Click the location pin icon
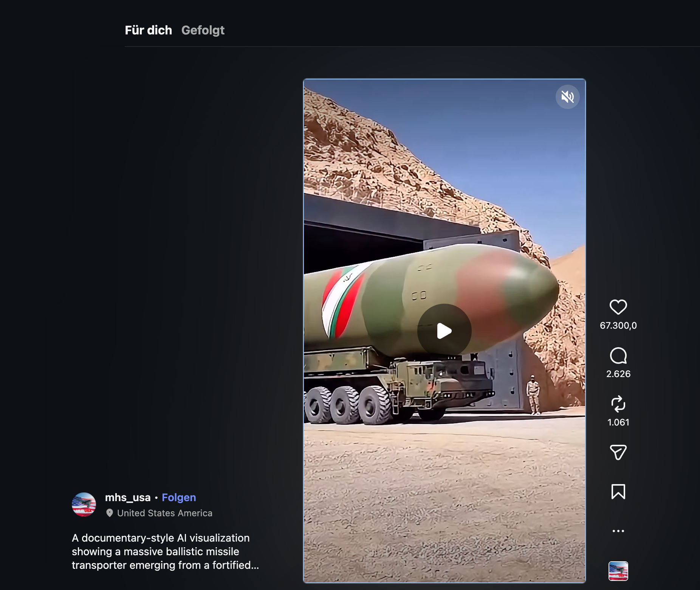This screenshot has height=590, width=700. tap(110, 513)
